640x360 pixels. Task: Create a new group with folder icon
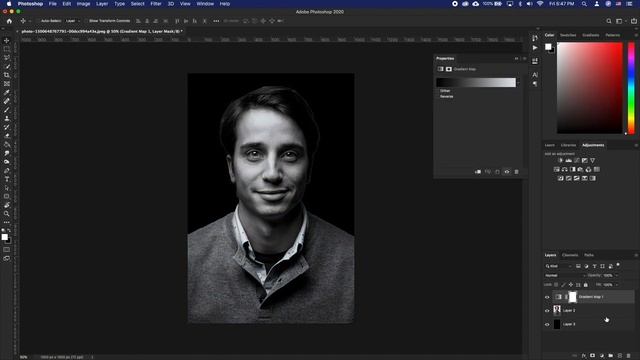[611, 356]
